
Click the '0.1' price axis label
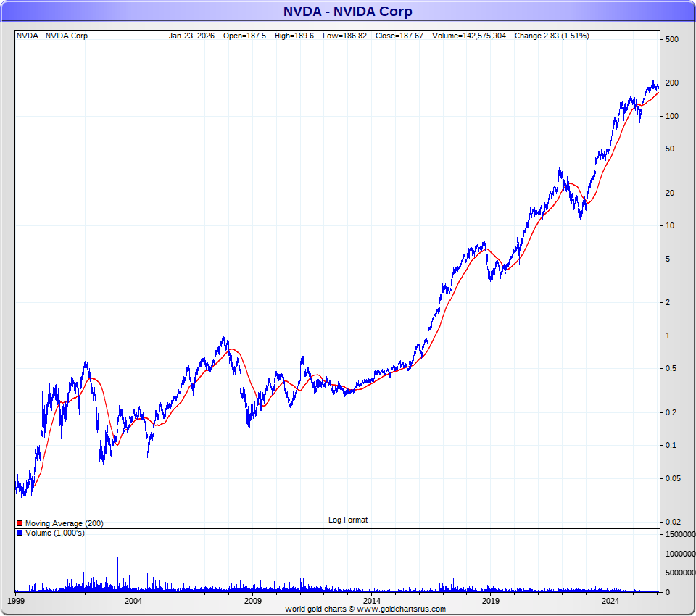[x=671, y=445]
